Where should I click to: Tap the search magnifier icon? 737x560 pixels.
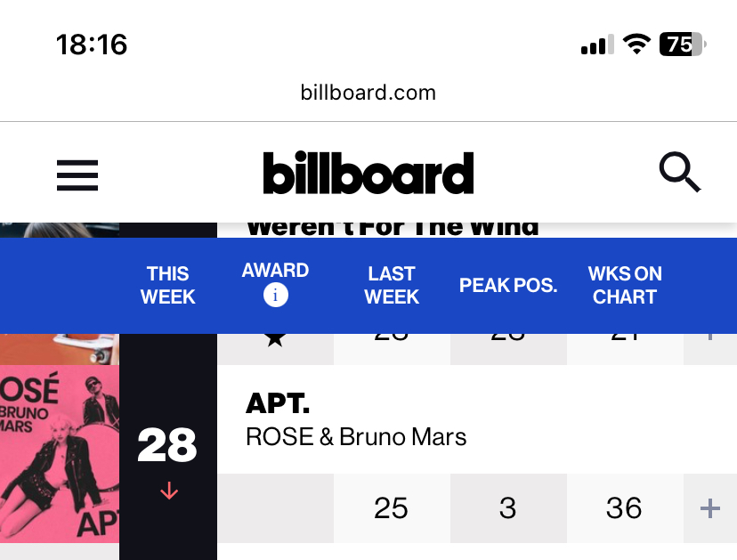click(x=680, y=172)
